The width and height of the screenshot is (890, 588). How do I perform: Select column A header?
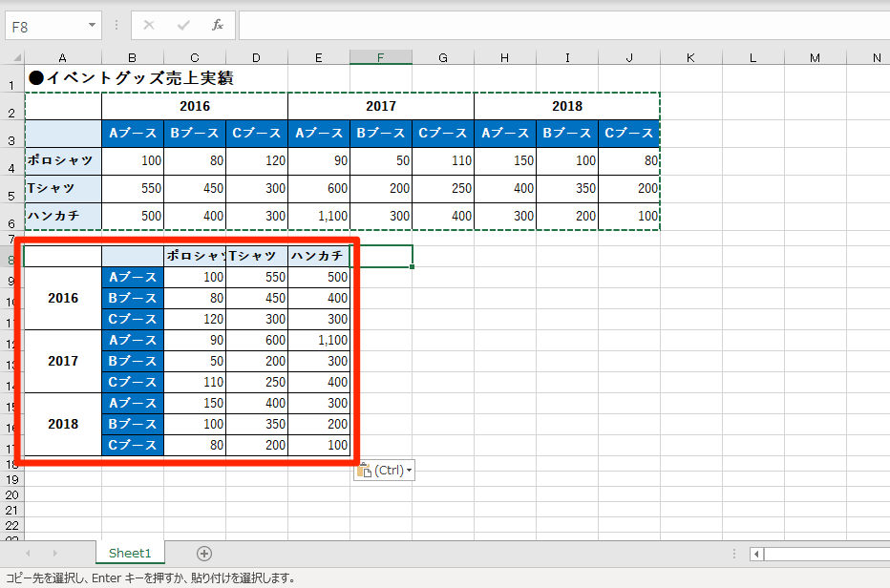[x=62, y=57]
